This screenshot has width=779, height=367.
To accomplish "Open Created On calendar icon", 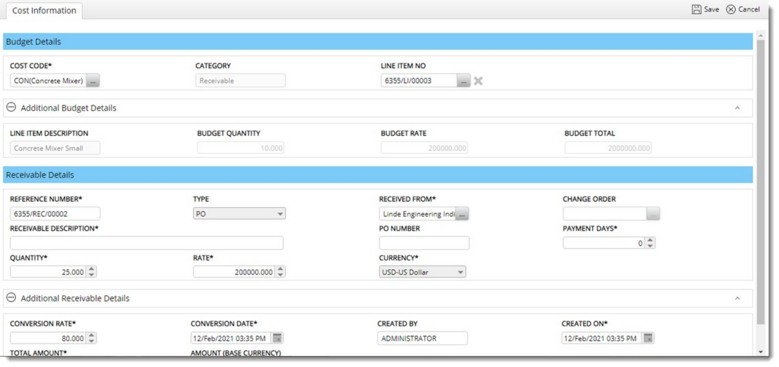I will point(648,338).
